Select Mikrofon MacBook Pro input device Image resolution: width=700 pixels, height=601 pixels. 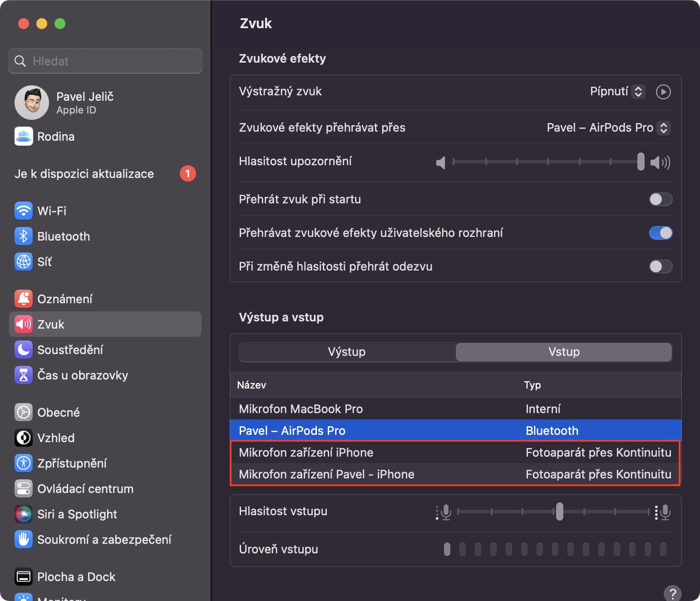(301, 409)
